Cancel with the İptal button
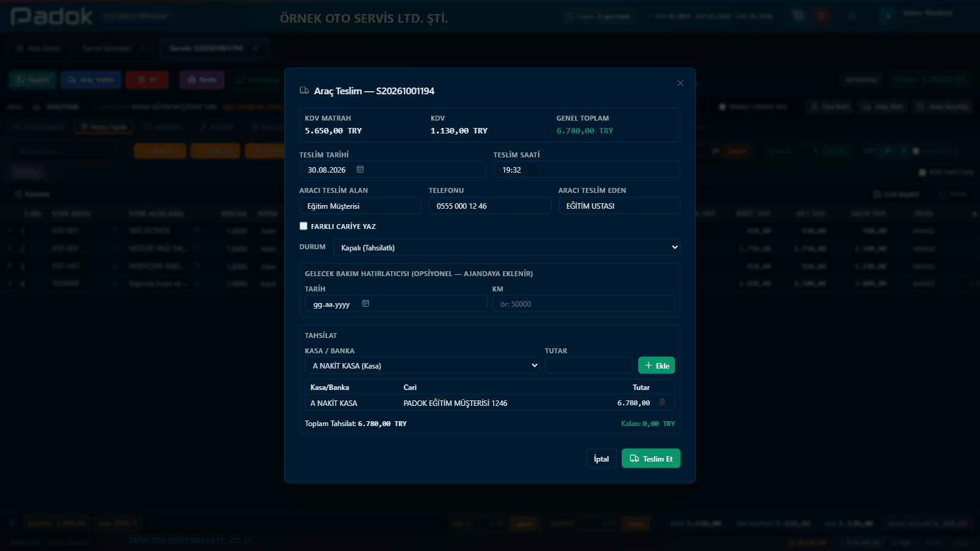The width and height of the screenshot is (980, 551). (601, 459)
